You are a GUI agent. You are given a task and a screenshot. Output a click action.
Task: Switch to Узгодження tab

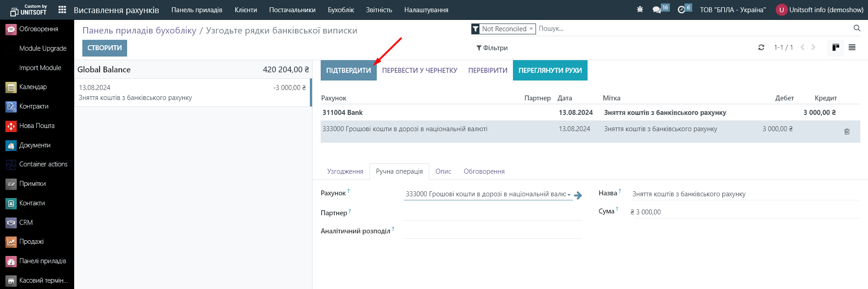[345, 171]
